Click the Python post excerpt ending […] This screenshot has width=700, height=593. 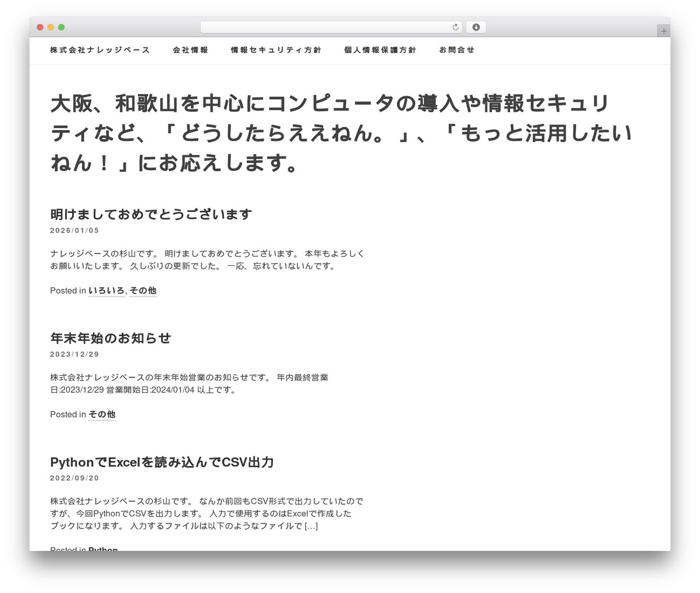coord(207,513)
